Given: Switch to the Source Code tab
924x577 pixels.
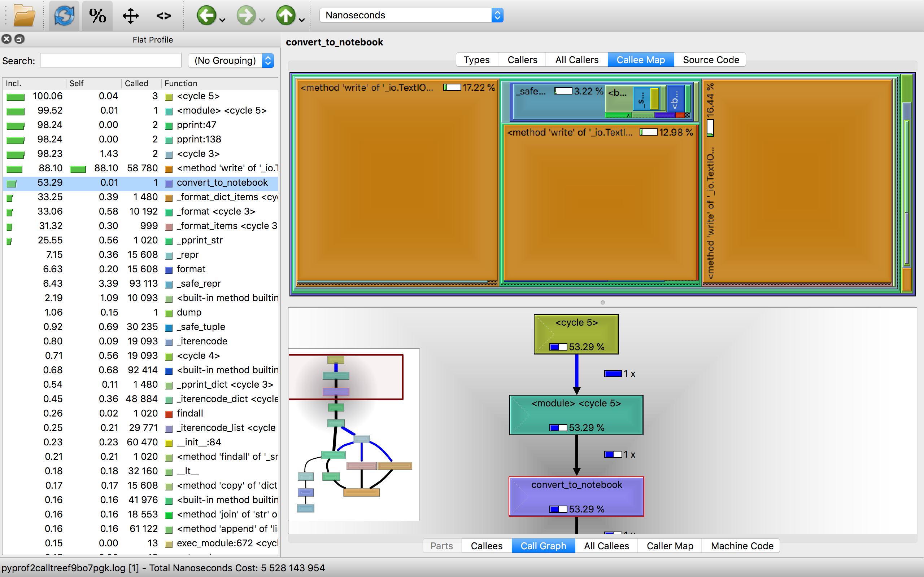Looking at the screenshot, I should [711, 60].
